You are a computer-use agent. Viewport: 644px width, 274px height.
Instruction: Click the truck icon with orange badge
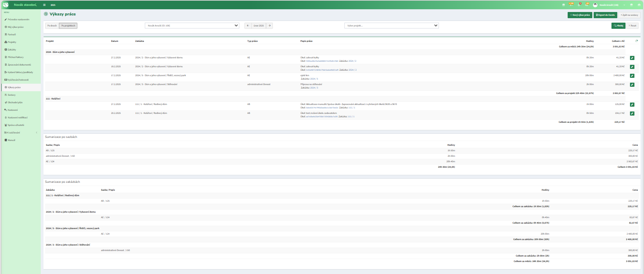click(x=587, y=4)
